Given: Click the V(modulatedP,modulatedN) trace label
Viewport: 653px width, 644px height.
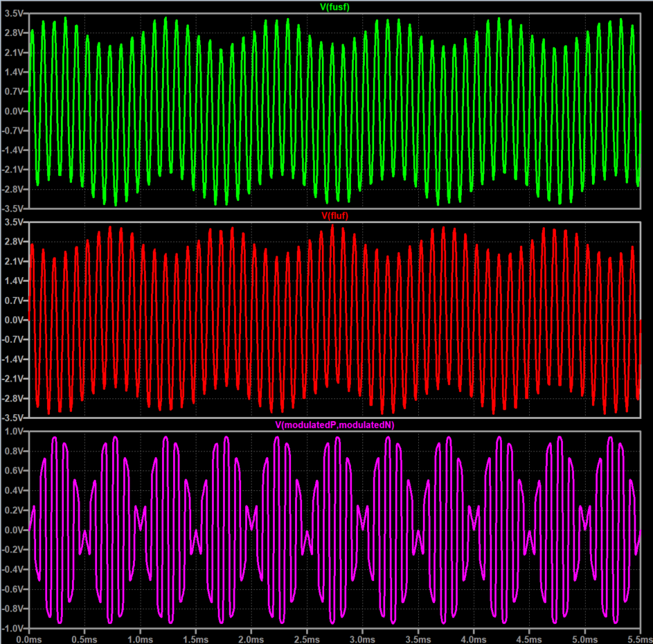Looking at the screenshot, I should [x=334, y=424].
